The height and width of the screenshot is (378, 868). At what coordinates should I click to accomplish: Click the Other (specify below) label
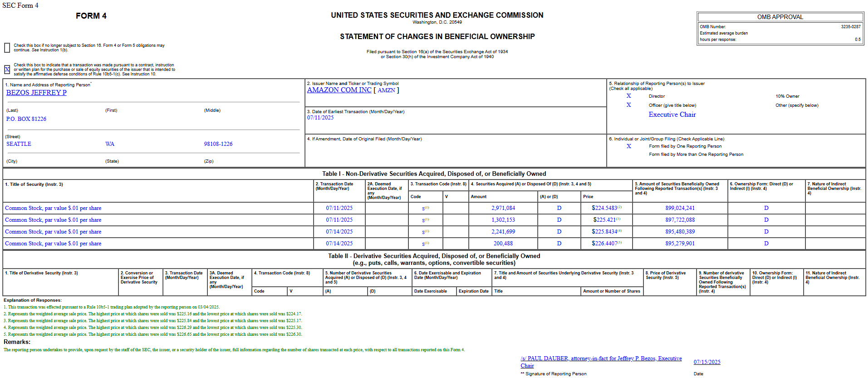pos(797,105)
